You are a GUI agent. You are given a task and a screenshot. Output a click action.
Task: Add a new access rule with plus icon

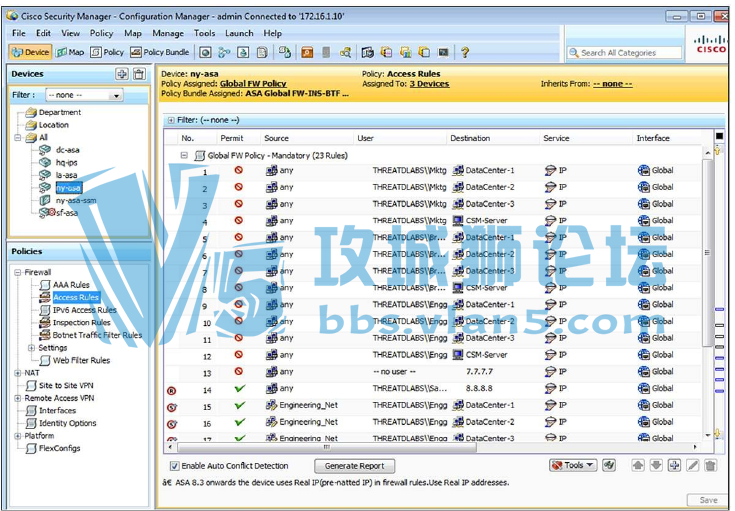[674, 465]
